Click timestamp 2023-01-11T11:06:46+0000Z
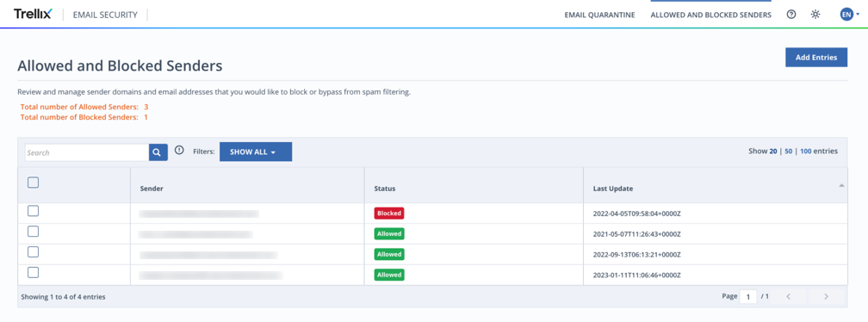This screenshot has height=322, width=868. [x=636, y=275]
